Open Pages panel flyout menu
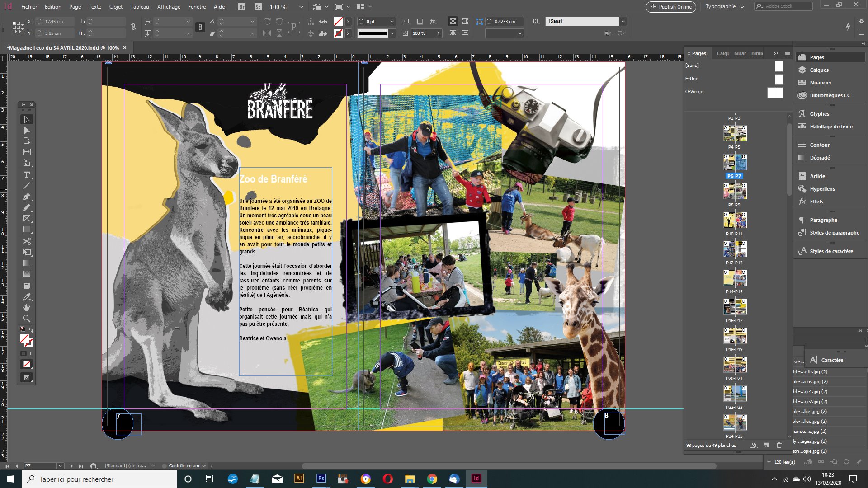The height and width of the screenshot is (488, 868). [x=787, y=53]
